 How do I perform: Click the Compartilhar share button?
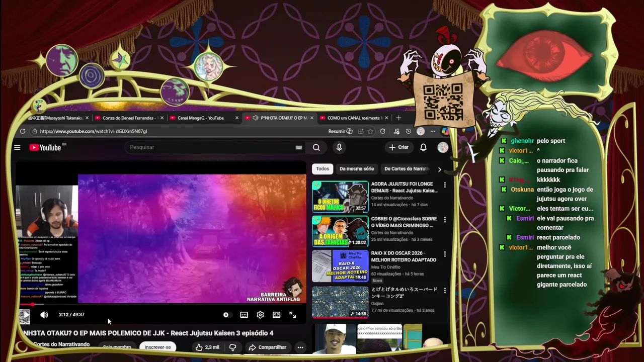[267, 347]
